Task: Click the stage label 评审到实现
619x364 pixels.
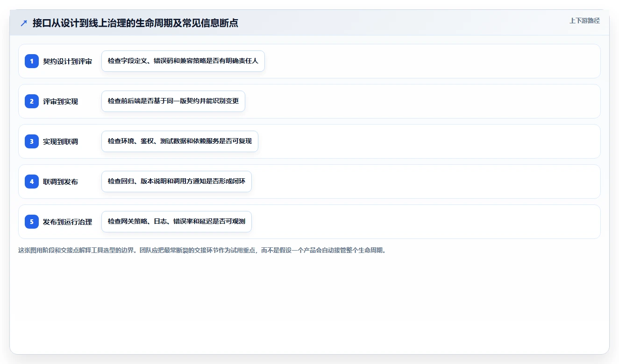Action: [x=60, y=102]
